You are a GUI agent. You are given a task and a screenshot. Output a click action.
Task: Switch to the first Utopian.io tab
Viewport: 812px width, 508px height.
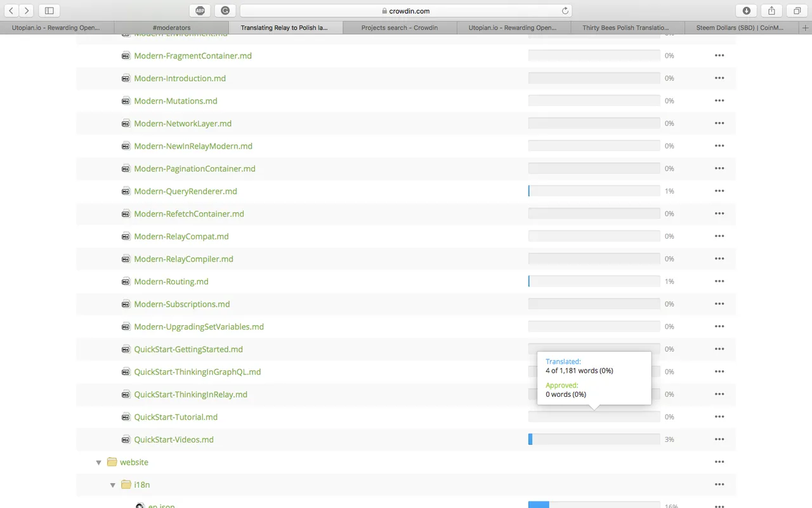click(57, 28)
